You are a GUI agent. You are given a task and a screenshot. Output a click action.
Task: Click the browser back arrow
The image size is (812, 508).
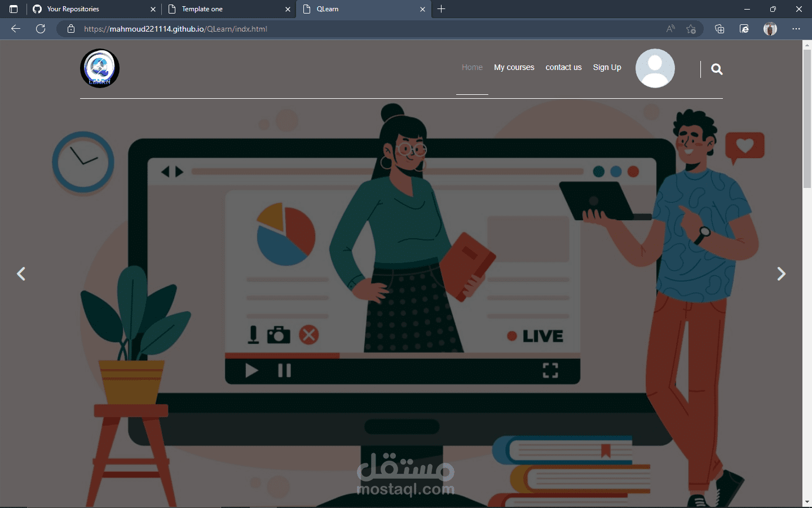(15, 29)
